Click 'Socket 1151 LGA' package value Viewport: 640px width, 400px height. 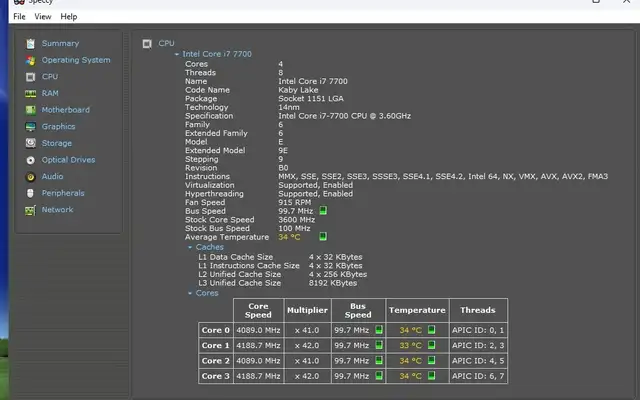click(x=311, y=98)
